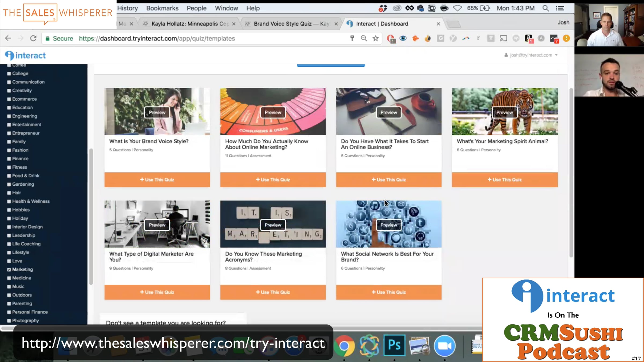644x362 pixels.
Task: Open Google Chrome from the dock
Action: coord(344,346)
